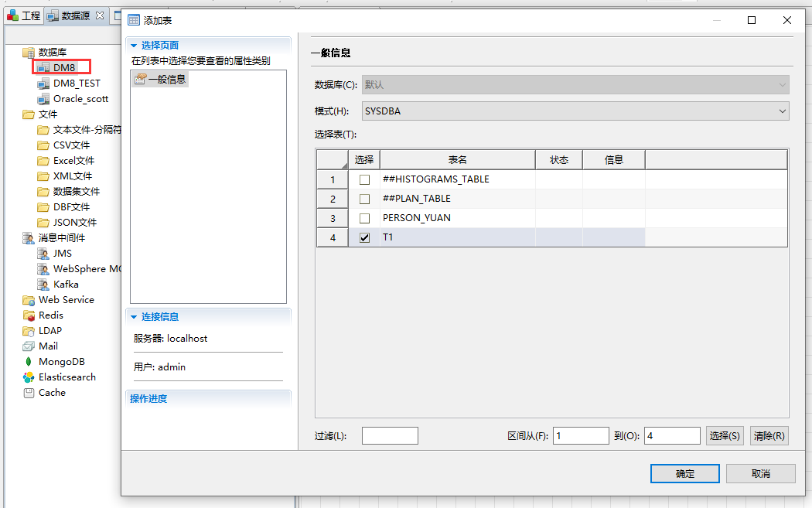Click the Excel文件 folder icon
812x508 pixels.
click(43, 161)
